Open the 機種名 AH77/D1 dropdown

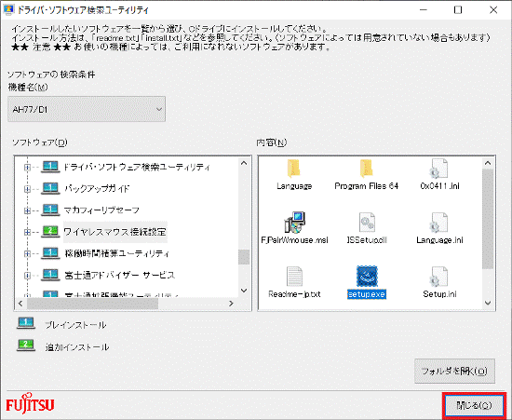click(x=87, y=109)
